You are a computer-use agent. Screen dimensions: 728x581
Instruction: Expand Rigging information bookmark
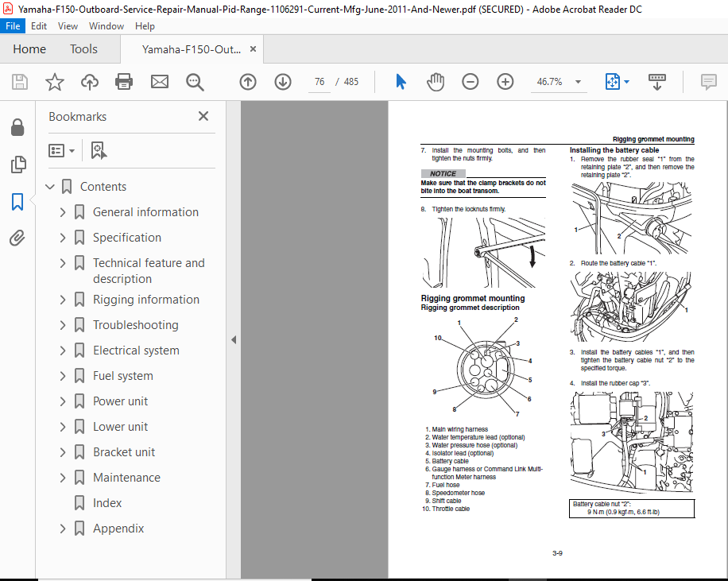tap(63, 300)
